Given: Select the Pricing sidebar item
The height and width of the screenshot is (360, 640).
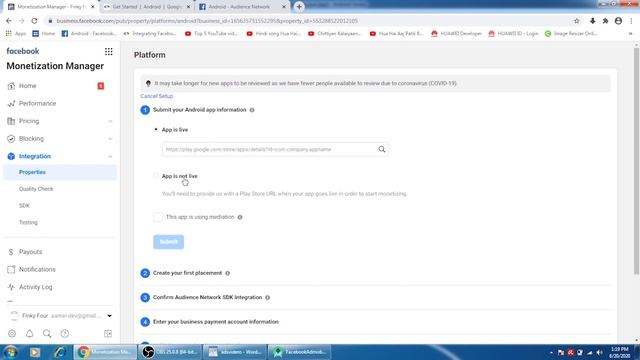Looking at the screenshot, I should tap(29, 121).
